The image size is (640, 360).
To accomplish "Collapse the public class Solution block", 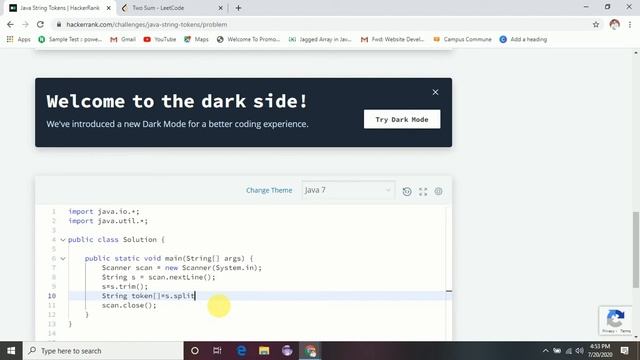I will pyautogui.click(x=63, y=240).
